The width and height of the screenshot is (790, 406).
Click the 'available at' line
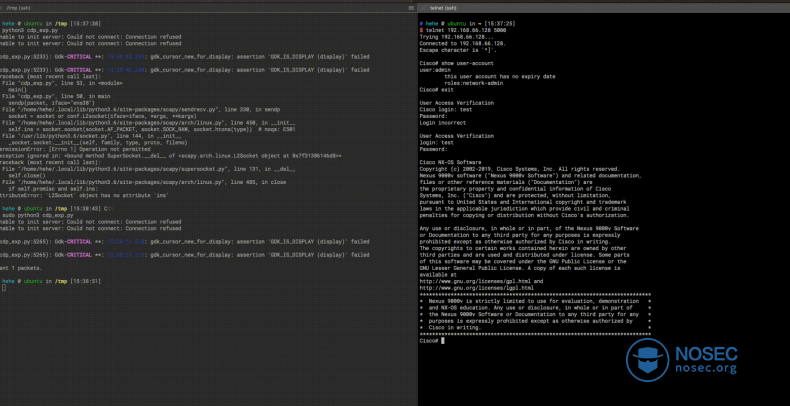coord(438,275)
